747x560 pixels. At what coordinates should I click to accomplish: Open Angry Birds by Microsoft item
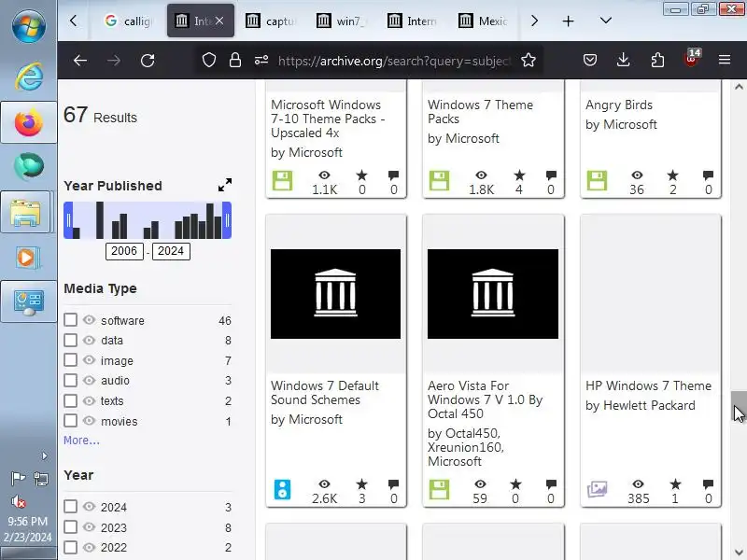pos(619,105)
